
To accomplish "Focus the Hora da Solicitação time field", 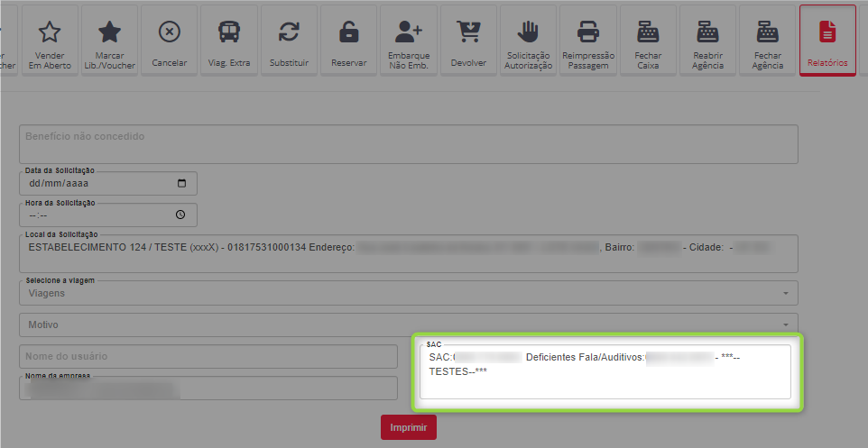I will (x=108, y=215).
